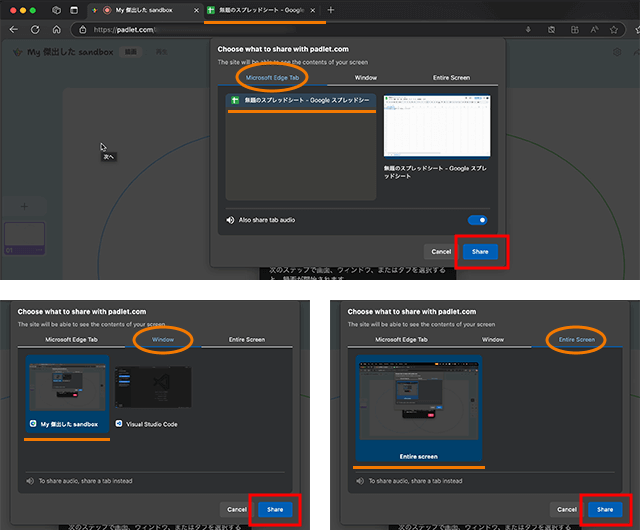This screenshot has width=640, height=530.
Task: Select Microsoft Edge Tab in dialog with audio toggle
Action: (x=272, y=78)
